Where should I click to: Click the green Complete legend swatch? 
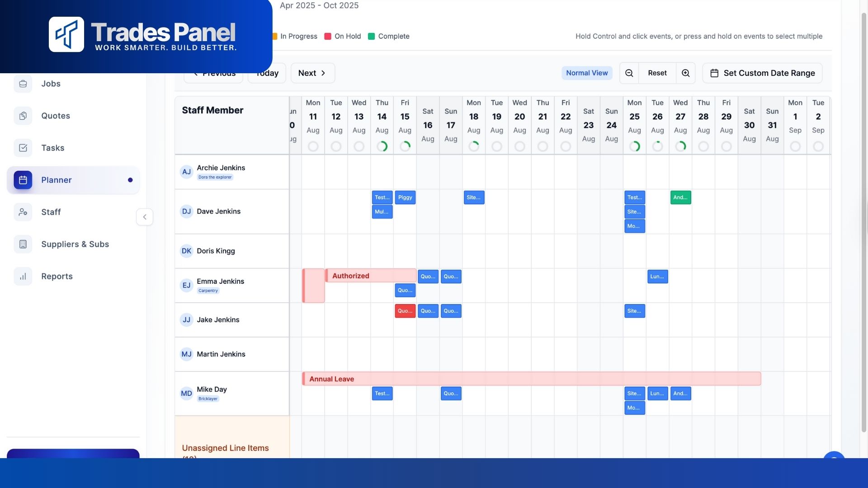point(372,36)
